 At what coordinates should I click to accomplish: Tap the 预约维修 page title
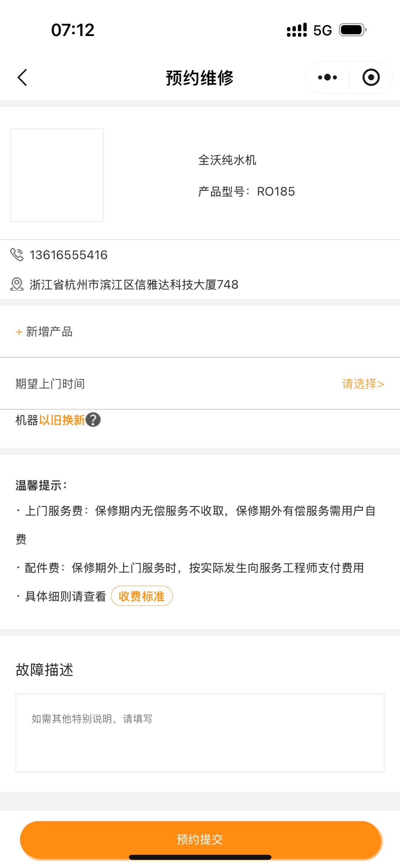click(x=199, y=78)
